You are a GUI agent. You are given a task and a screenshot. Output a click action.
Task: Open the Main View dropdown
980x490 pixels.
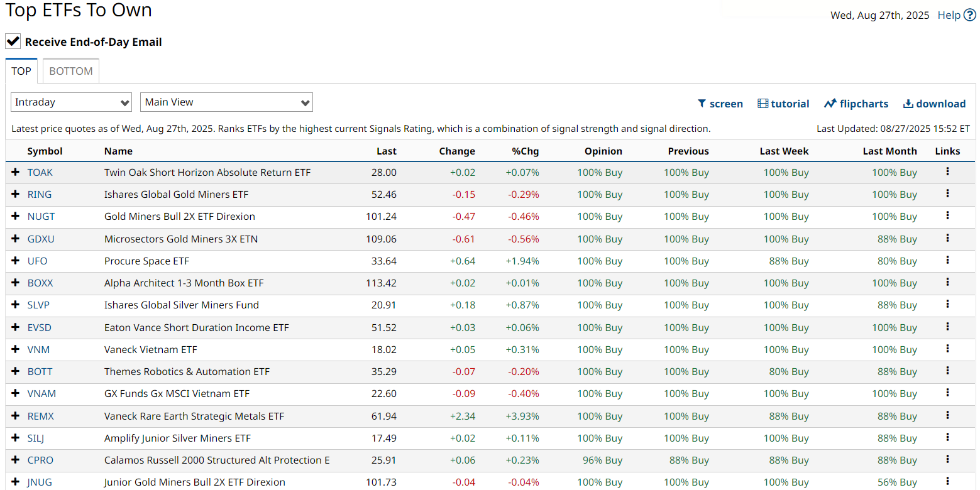tap(226, 102)
